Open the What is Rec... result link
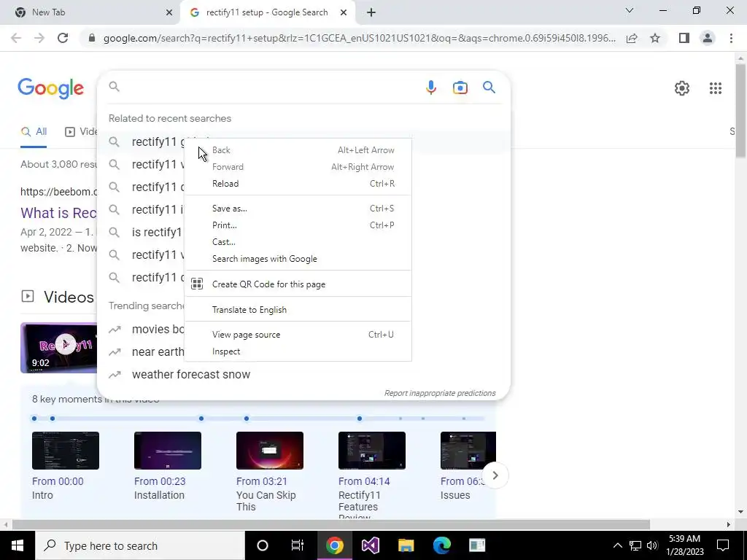747x560 pixels. [58, 213]
